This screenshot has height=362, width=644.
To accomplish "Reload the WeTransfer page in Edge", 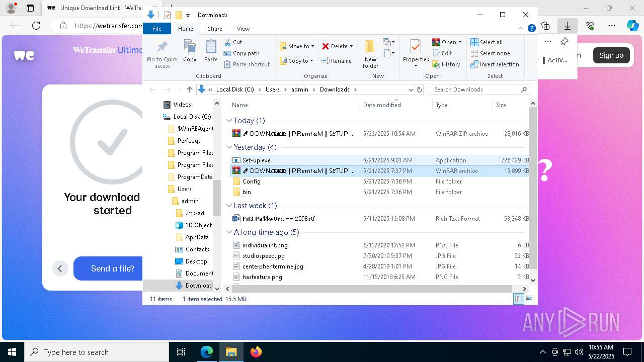I will click(36, 26).
